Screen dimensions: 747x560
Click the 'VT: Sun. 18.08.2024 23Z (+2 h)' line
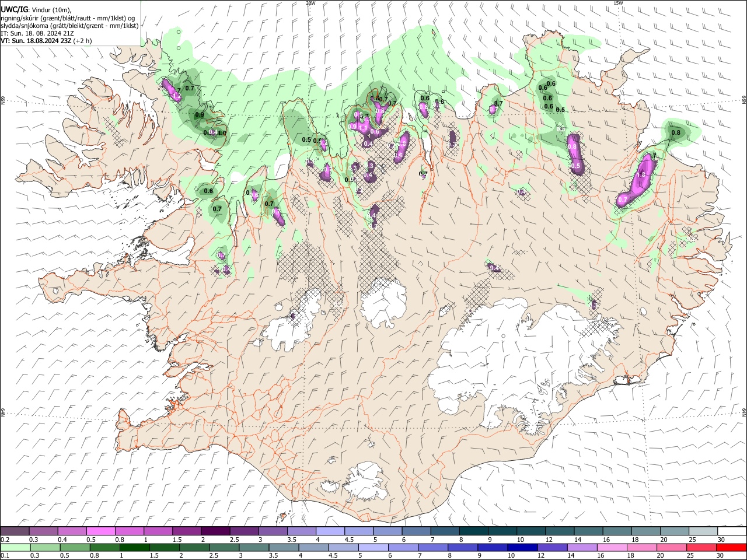coord(46,41)
